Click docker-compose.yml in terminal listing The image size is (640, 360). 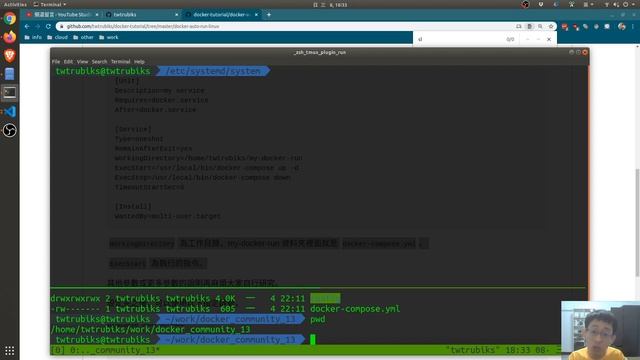[x=355, y=309]
